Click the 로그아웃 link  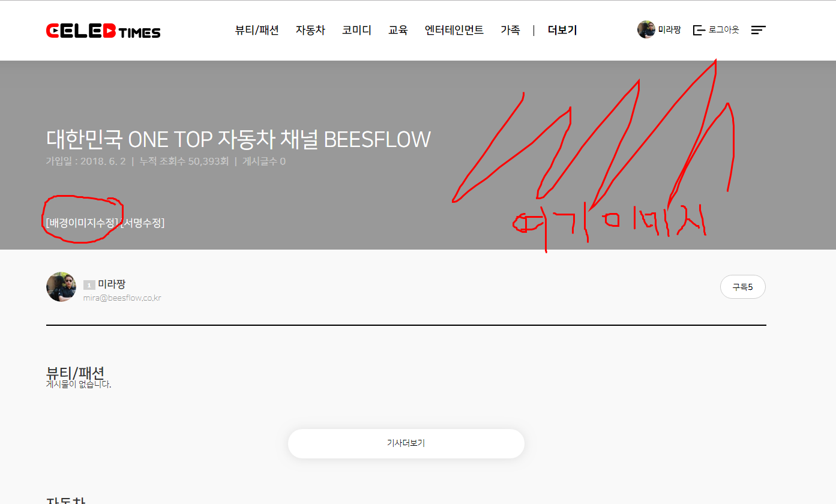(x=724, y=30)
